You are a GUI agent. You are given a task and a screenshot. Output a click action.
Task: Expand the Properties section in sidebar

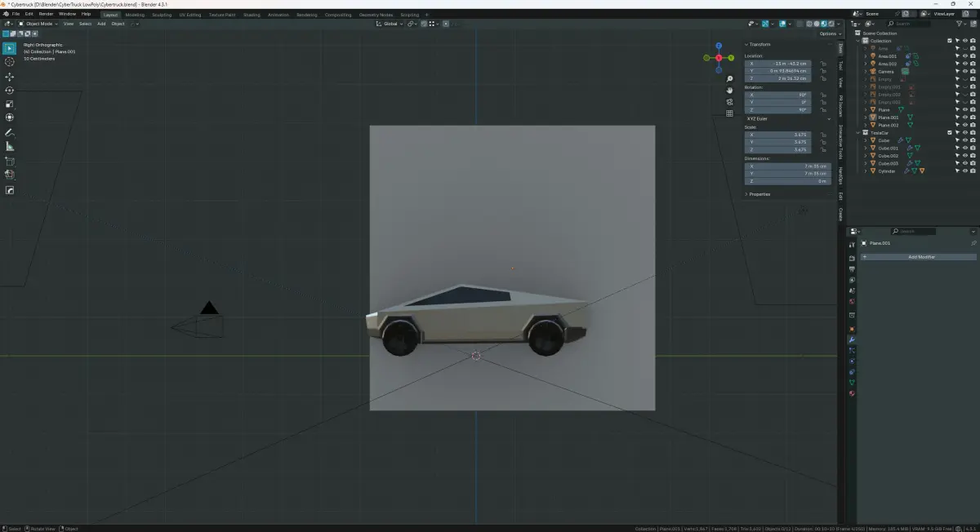(x=759, y=194)
